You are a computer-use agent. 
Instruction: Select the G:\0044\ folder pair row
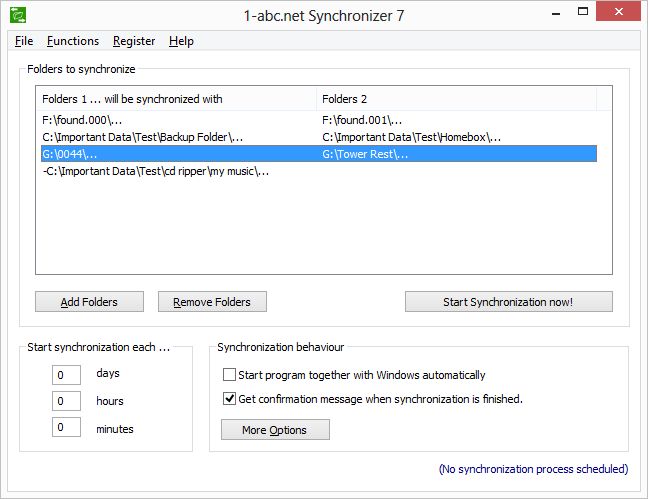[70, 154]
